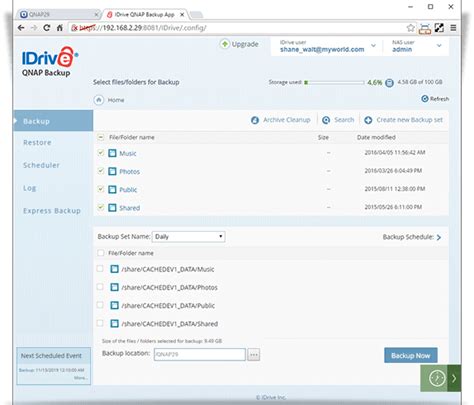Close the QNAP29 browser tab
The image size is (474, 405).
(x=96, y=15)
